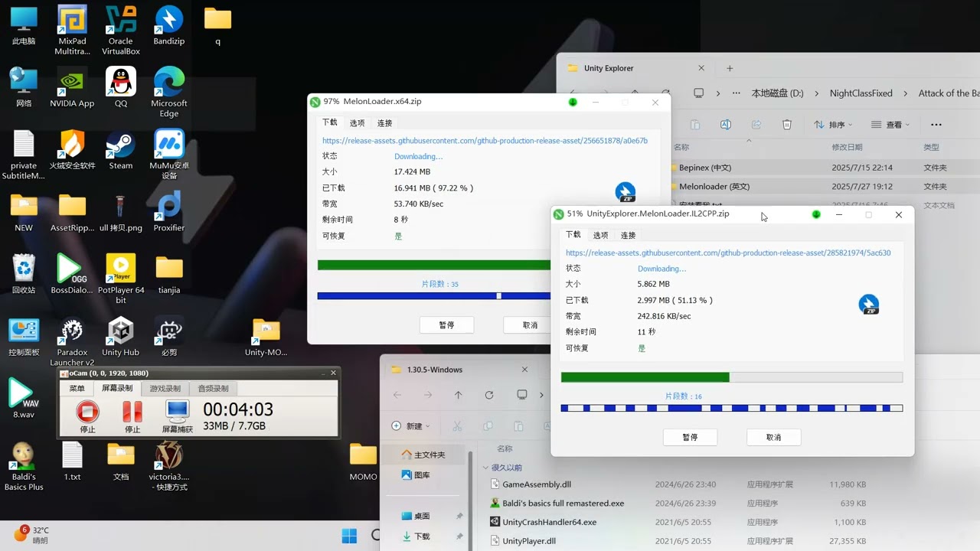Click up-arrow navigation in 1.30.5-Windows explorer

(458, 395)
